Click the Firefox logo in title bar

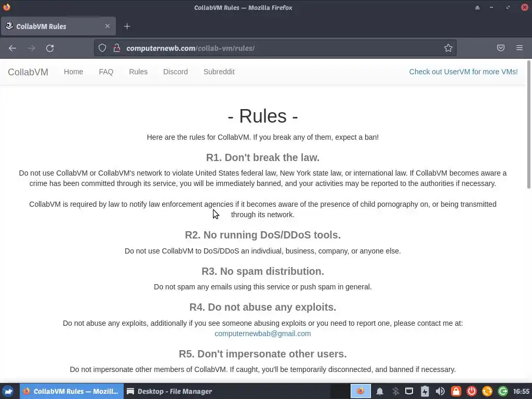(x=6, y=7)
